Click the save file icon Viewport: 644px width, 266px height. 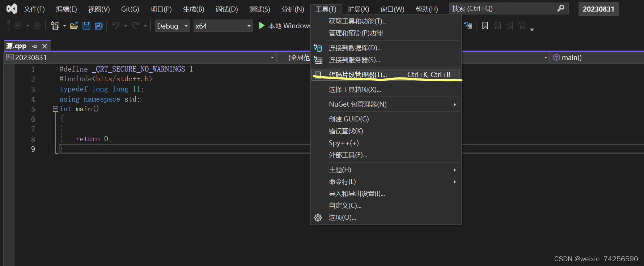pyautogui.click(x=86, y=26)
